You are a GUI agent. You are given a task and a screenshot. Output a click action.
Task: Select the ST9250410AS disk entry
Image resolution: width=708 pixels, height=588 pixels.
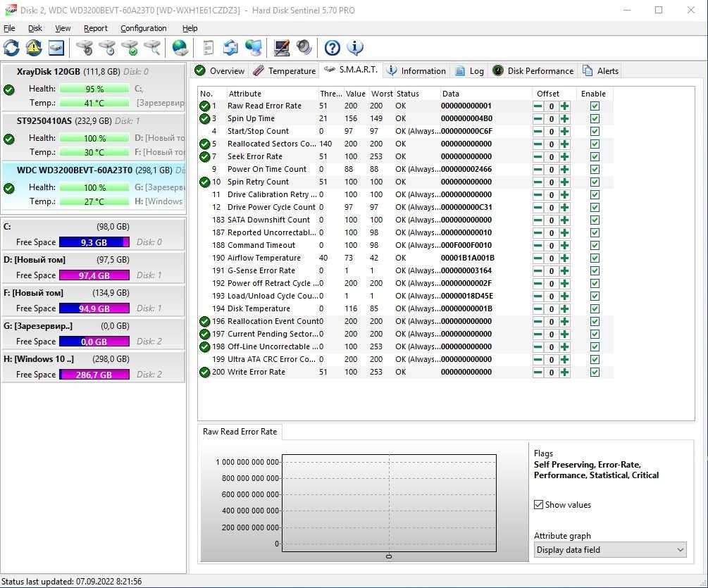click(x=94, y=137)
